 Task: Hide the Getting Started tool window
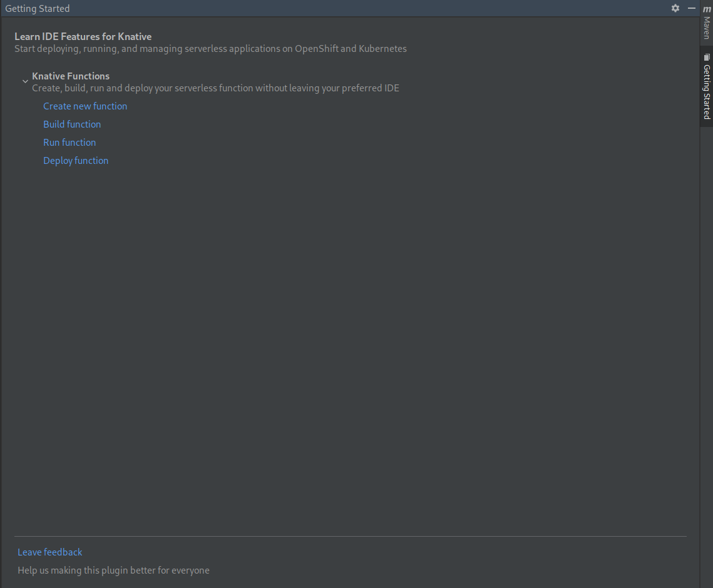coord(692,8)
